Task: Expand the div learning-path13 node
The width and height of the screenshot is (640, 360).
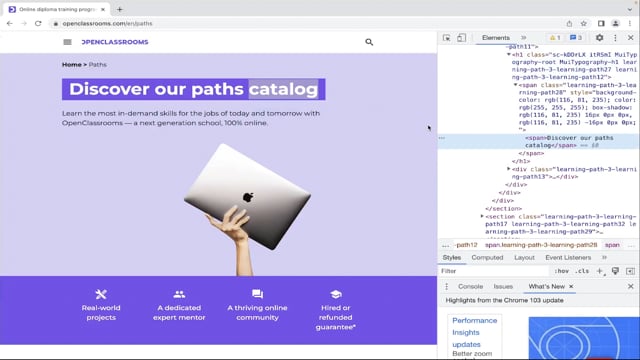Action: 509,169
